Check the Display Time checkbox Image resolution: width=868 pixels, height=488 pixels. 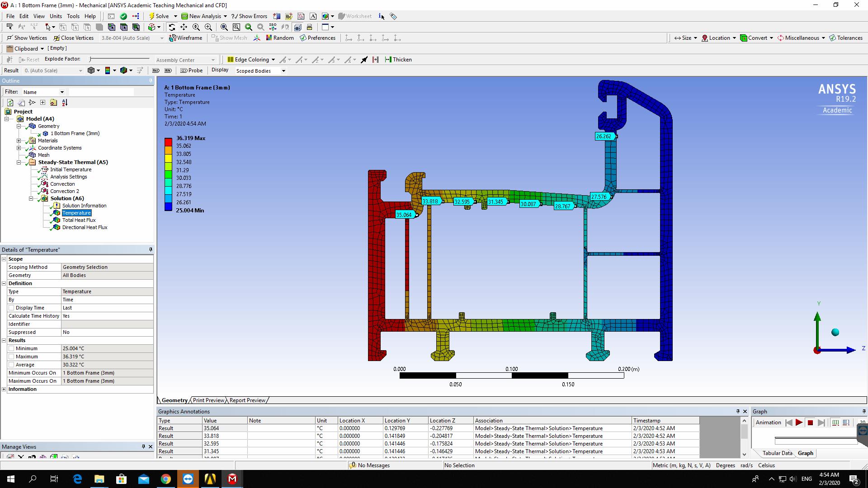coord(11,308)
